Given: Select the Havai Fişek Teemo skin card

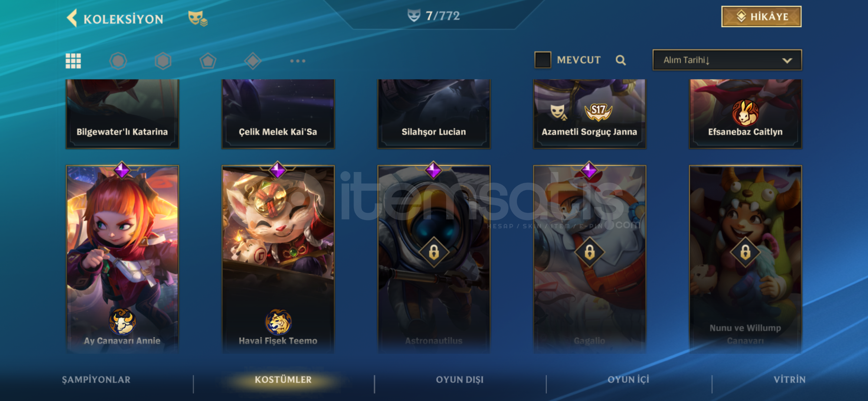Looking at the screenshot, I should click(278, 258).
